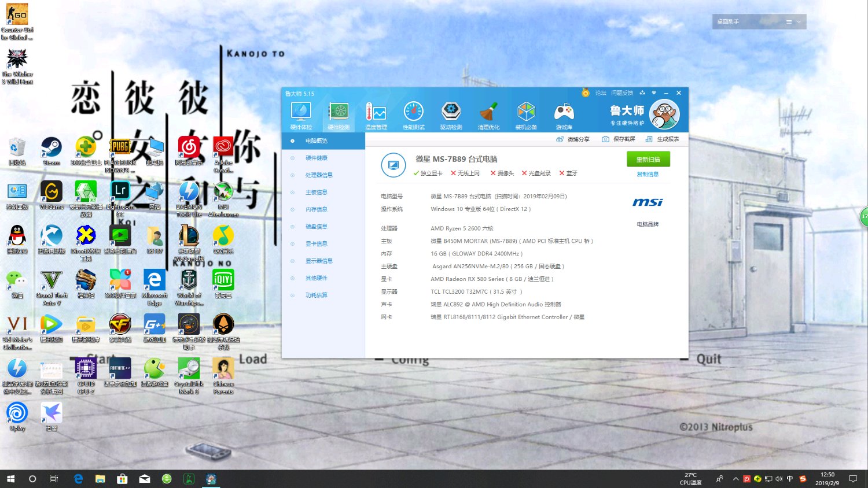This screenshot has height=488, width=868.
Task: Click the AMD Radeon RX 580 graphics text
Action: point(492,279)
